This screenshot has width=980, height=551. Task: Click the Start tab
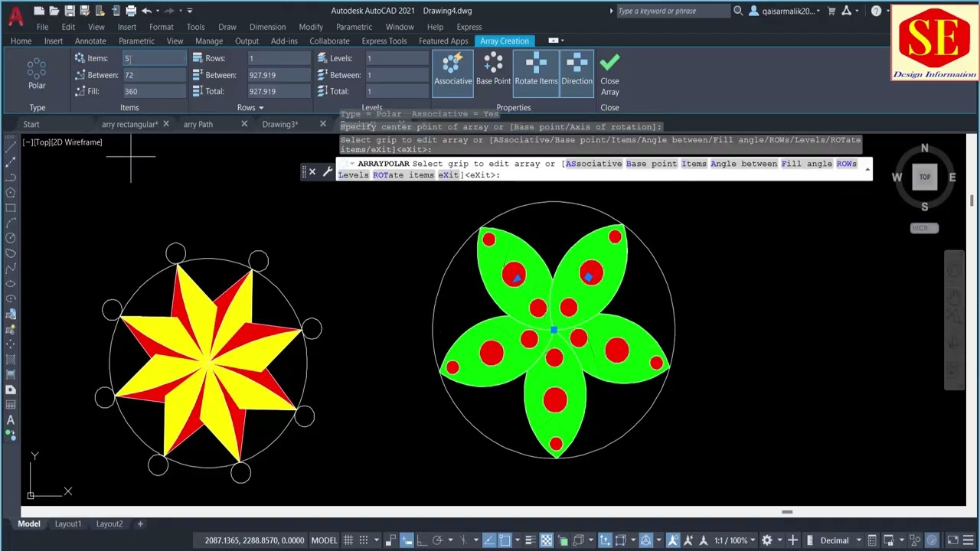[x=31, y=124]
